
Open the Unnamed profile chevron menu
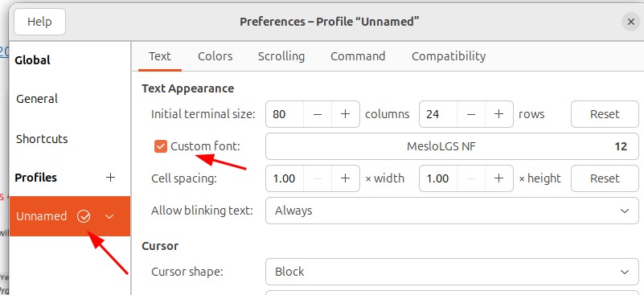pyautogui.click(x=109, y=216)
